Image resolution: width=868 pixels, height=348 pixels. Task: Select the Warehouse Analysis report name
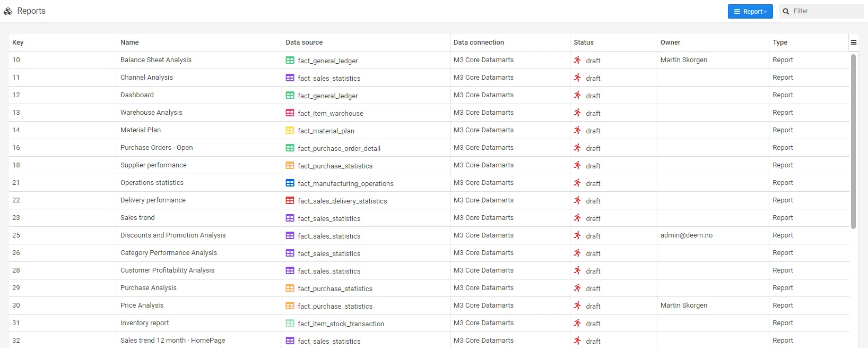(151, 113)
